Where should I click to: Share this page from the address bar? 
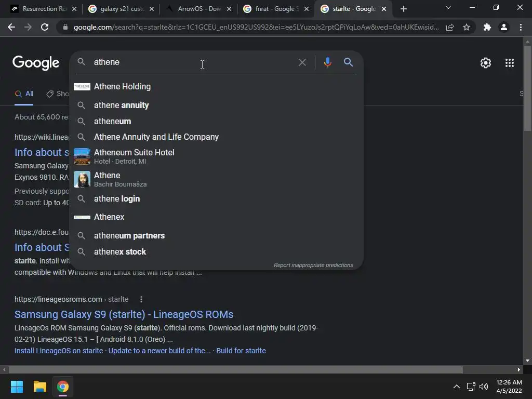(x=450, y=27)
